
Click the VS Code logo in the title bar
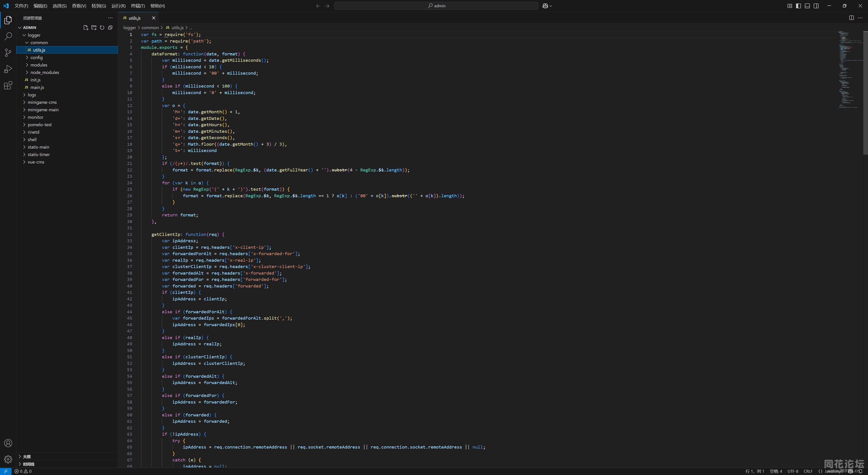coord(6,6)
